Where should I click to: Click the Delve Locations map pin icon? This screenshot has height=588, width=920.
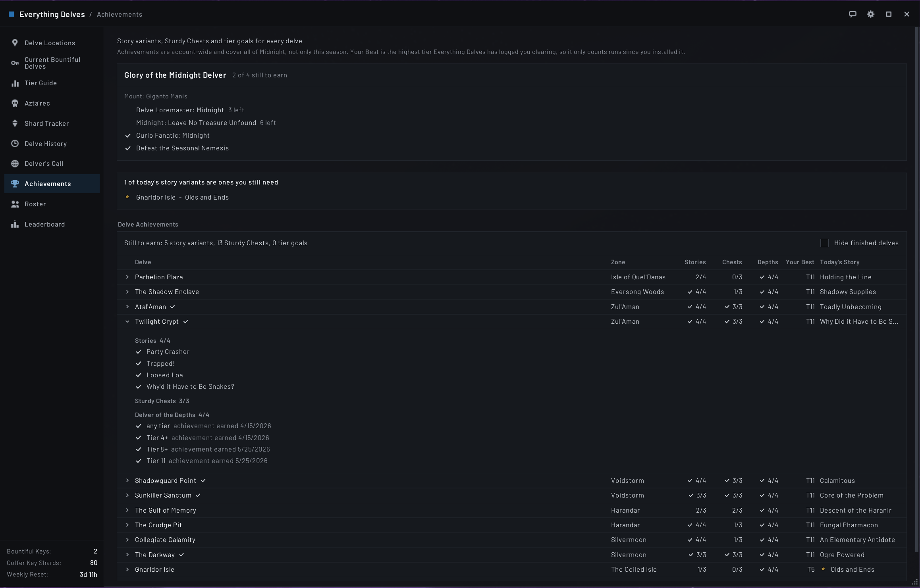[15, 43]
